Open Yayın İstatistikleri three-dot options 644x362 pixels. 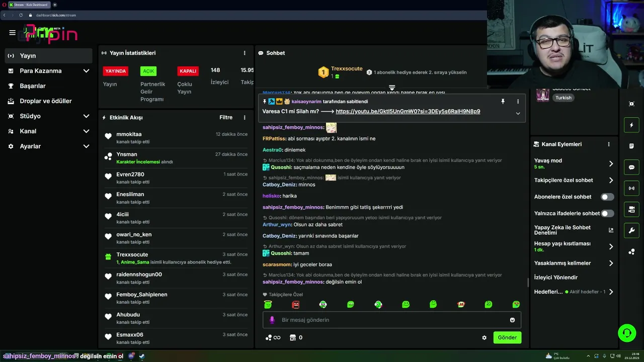point(245,53)
